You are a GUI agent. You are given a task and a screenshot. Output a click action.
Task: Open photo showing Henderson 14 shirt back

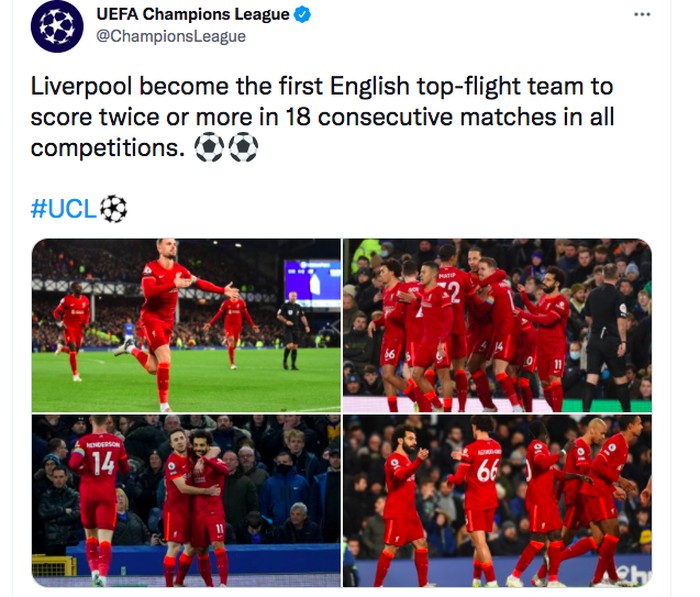pyautogui.click(x=186, y=501)
